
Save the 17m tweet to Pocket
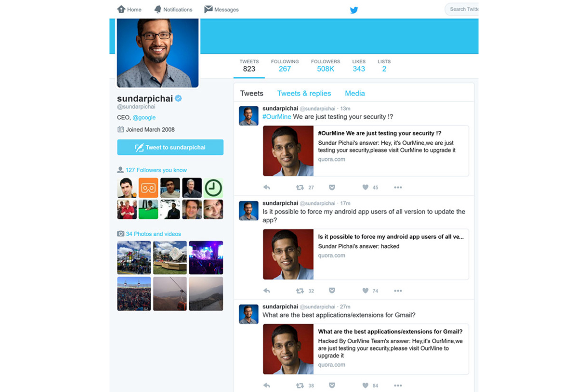[332, 290]
